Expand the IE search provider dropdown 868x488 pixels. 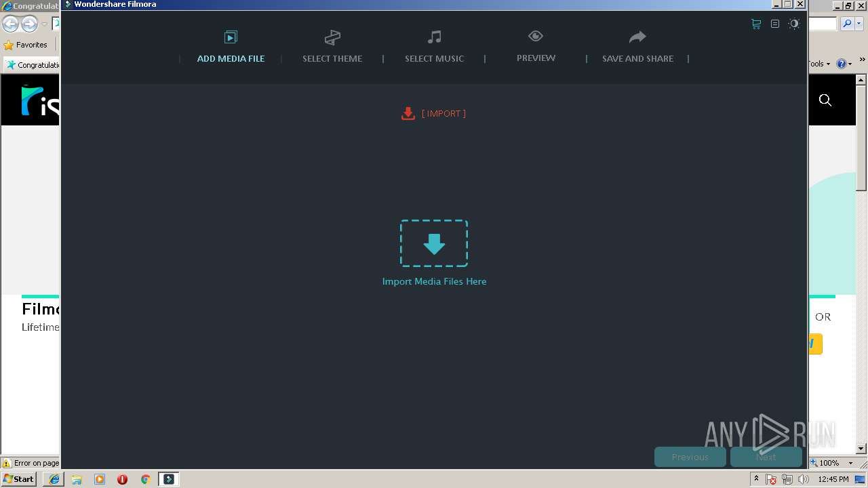[x=859, y=24]
